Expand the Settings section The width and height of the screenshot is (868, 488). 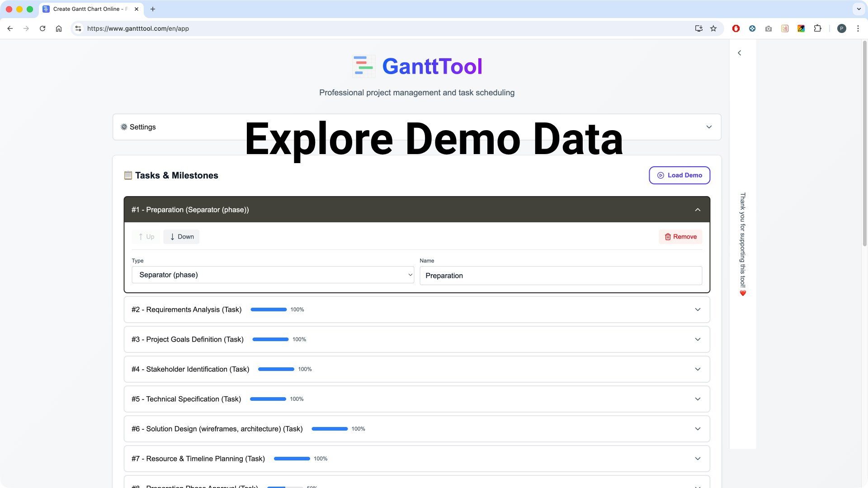pyautogui.click(x=709, y=127)
